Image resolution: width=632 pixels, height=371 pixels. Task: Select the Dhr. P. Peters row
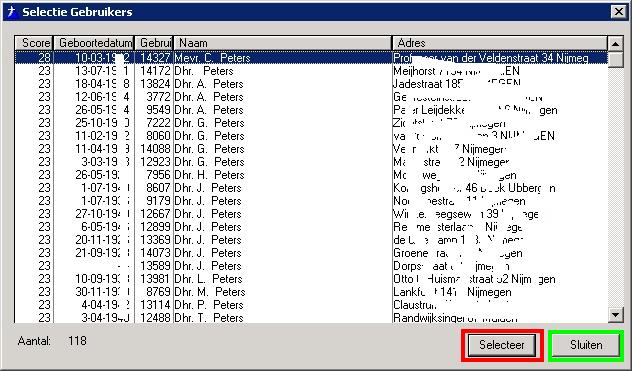(x=311, y=305)
